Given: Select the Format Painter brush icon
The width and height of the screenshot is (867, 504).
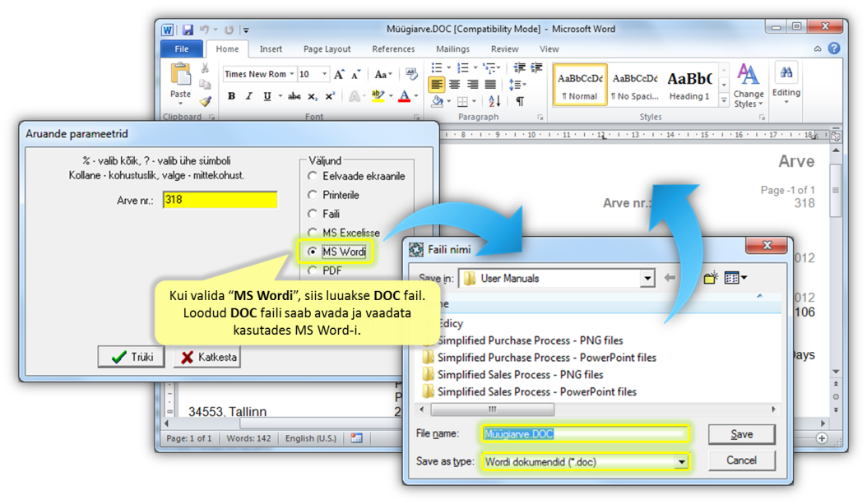Looking at the screenshot, I should tap(206, 102).
